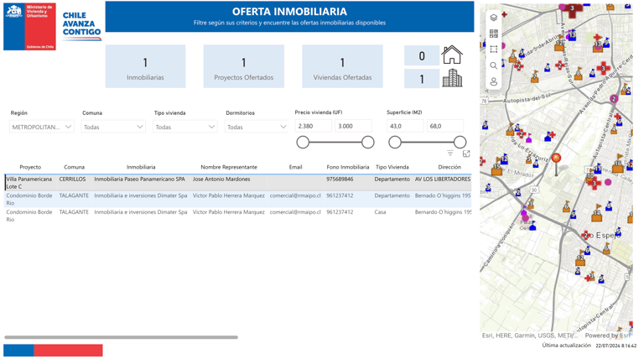Select the orange map marker numbered 15
Screen dimensions: 644x364
[497, 169]
